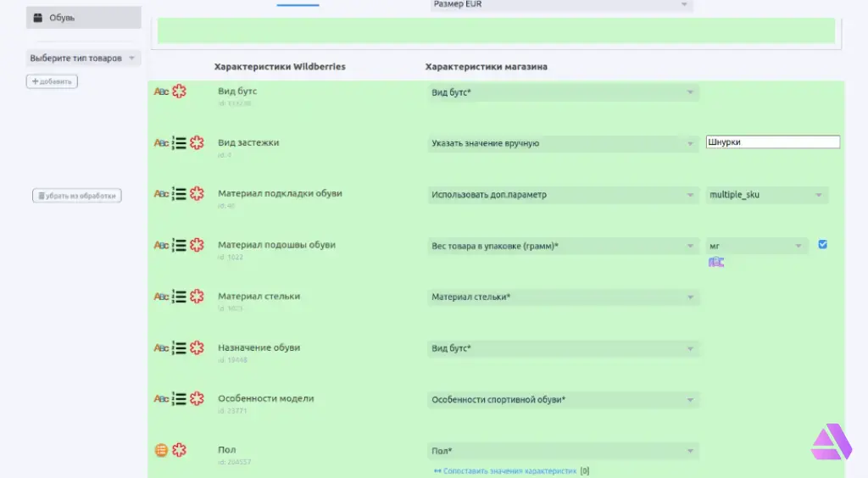Click the + добавить button
The width and height of the screenshot is (868, 478).
52,81
